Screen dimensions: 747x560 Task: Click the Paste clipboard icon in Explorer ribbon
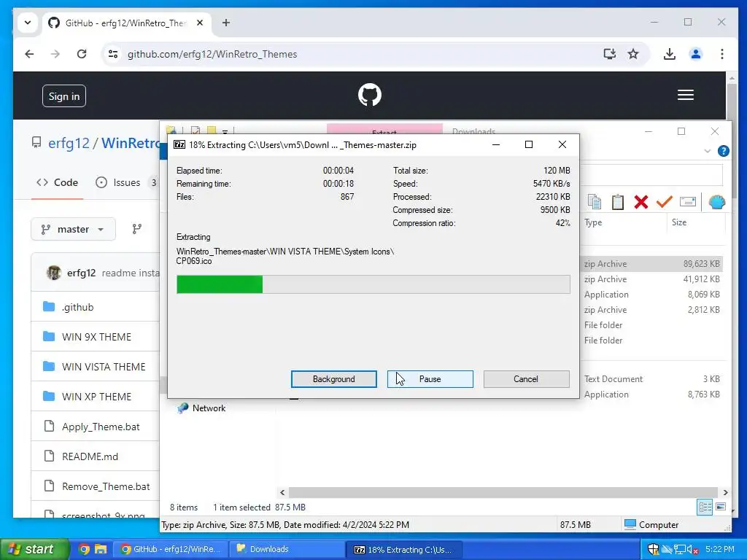point(617,202)
